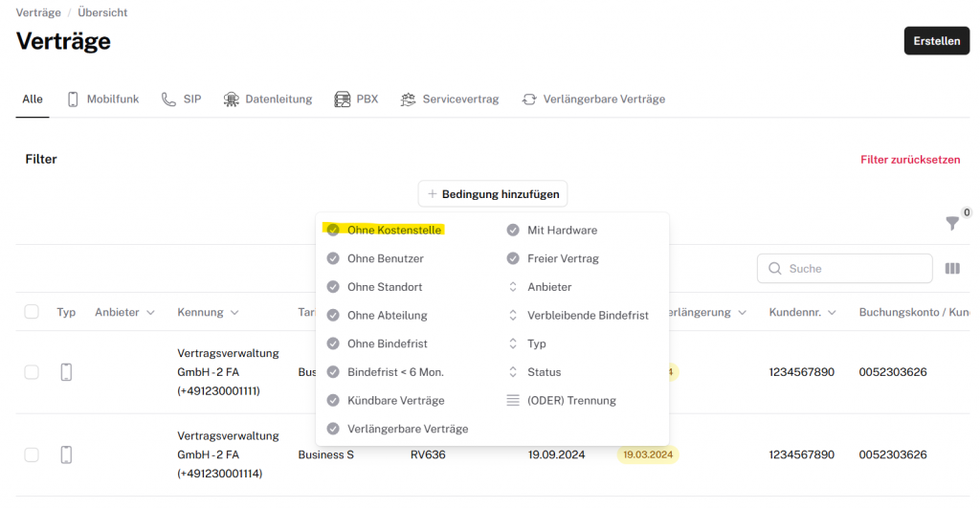This screenshot has height=509, width=980.
Task: Choose Verbleibende Bindefrist filter option
Action: (588, 315)
